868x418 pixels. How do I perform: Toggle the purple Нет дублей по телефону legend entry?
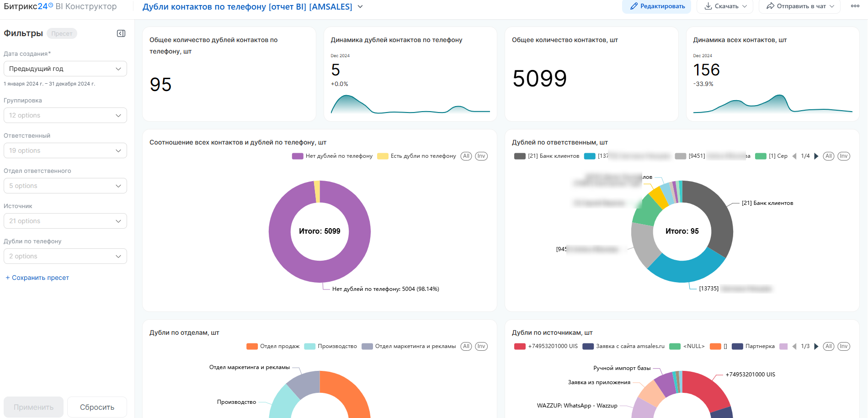pos(332,156)
